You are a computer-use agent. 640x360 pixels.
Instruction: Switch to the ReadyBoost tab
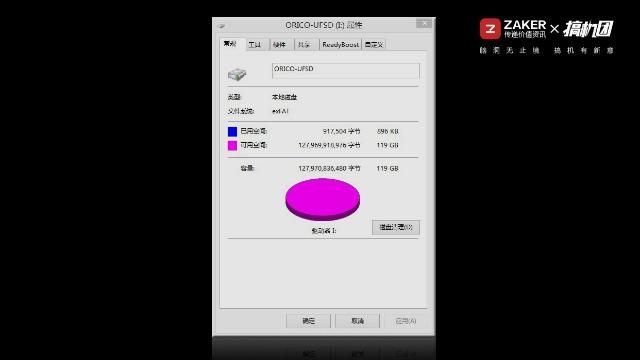click(340, 44)
